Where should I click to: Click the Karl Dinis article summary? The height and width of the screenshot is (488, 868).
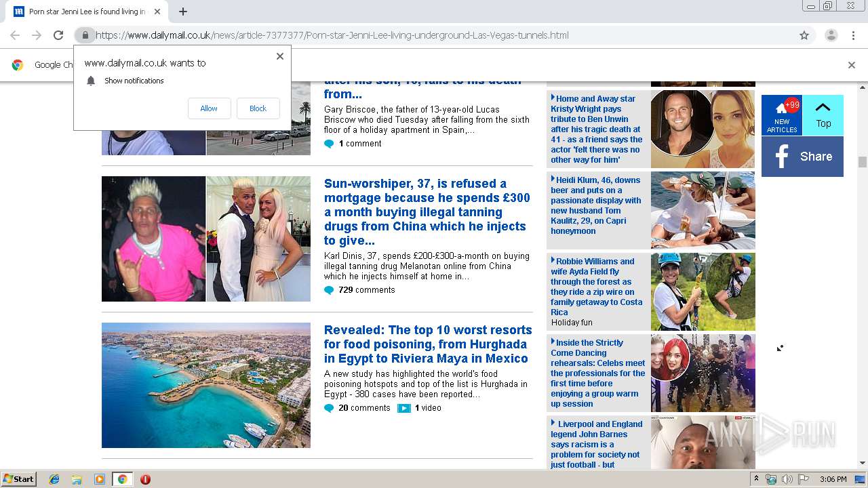tap(427, 266)
